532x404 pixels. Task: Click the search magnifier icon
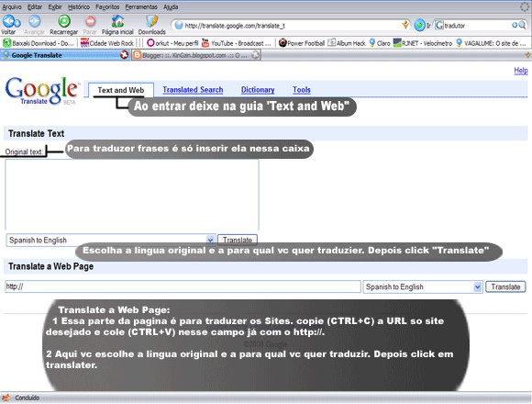pos(522,25)
